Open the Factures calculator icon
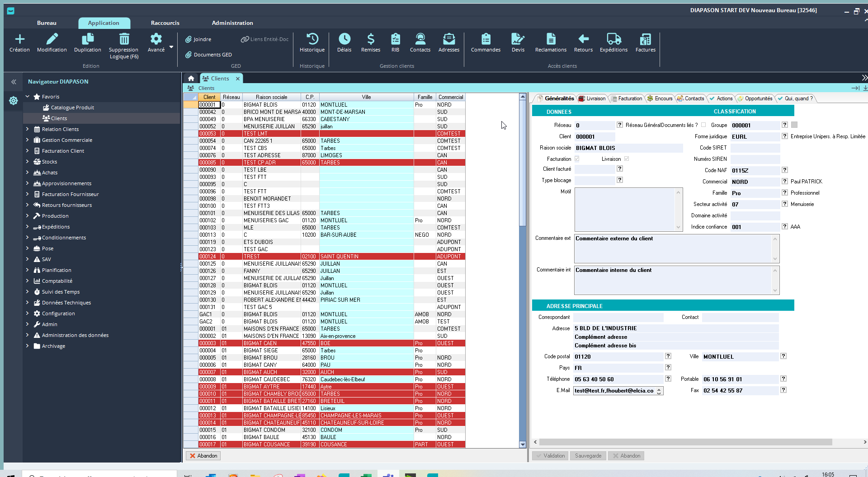868x477 pixels. tap(645, 39)
